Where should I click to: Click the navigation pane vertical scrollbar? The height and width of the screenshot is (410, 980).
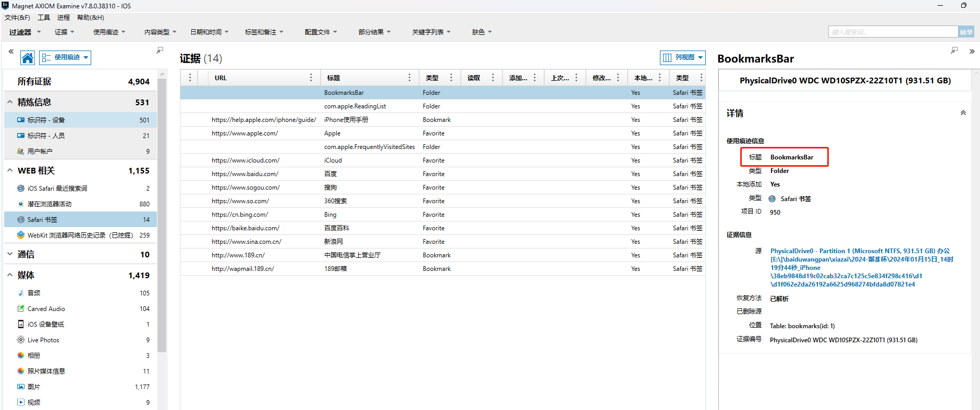[162, 215]
